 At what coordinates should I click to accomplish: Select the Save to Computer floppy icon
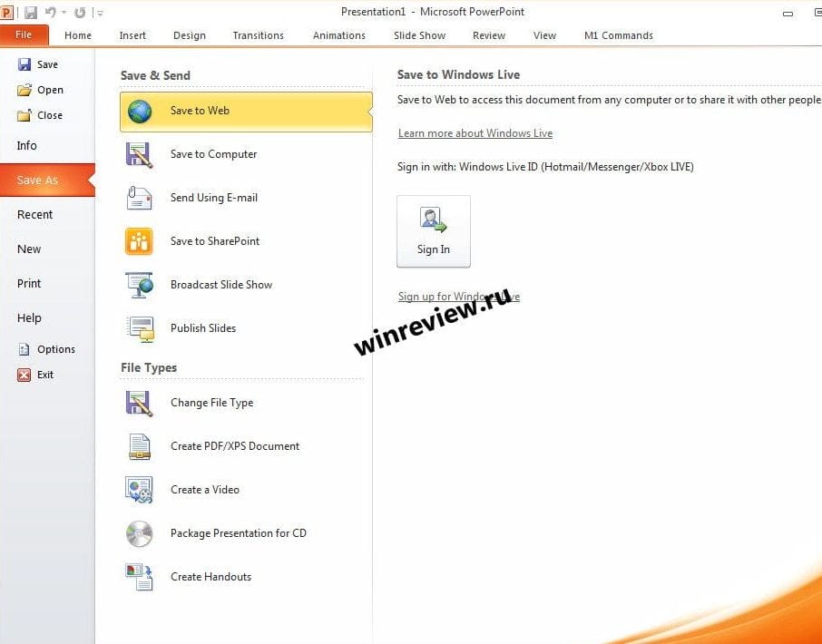pyautogui.click(x=140, y=155)
